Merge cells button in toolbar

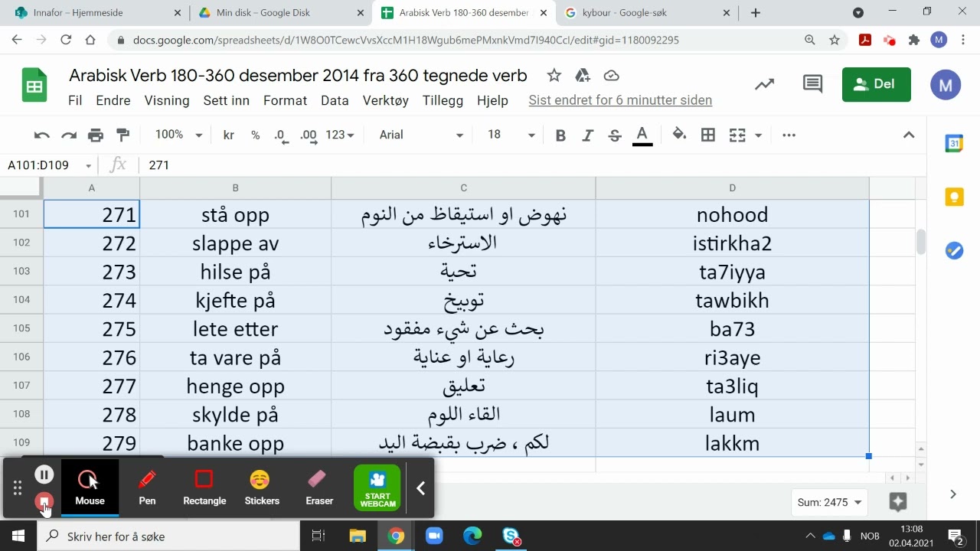[737, 135]
